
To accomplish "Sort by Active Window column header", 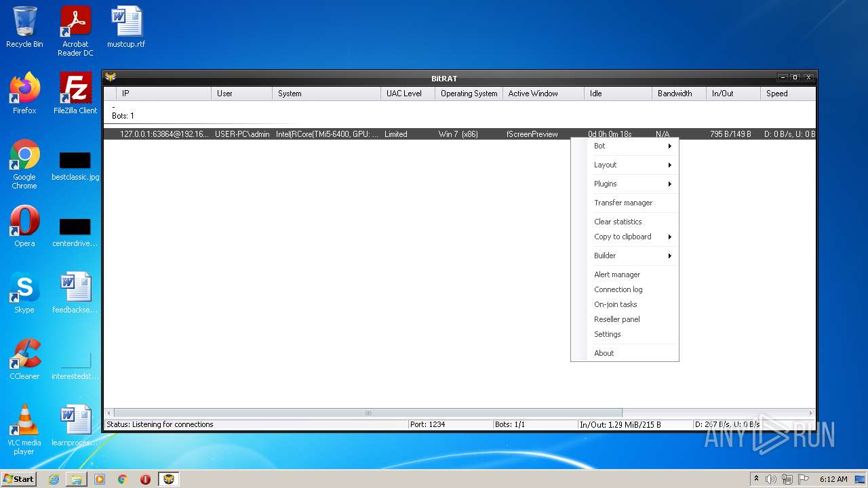I will click(x=544, y=94).
